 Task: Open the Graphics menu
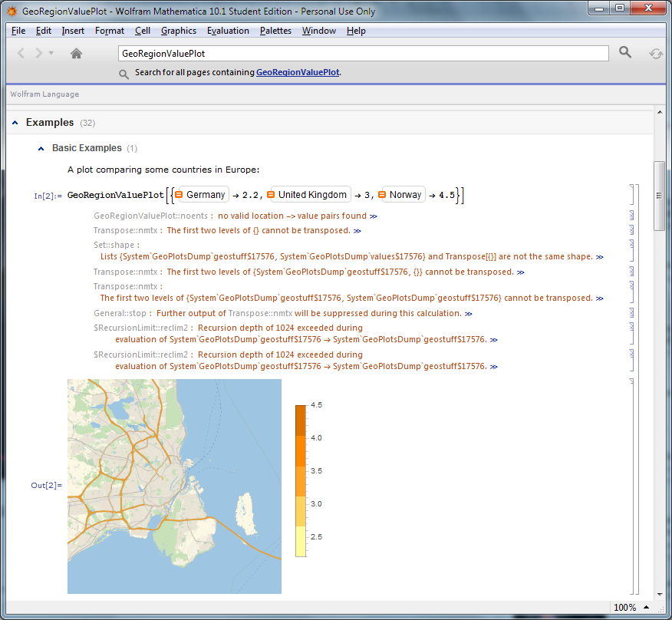178,31
